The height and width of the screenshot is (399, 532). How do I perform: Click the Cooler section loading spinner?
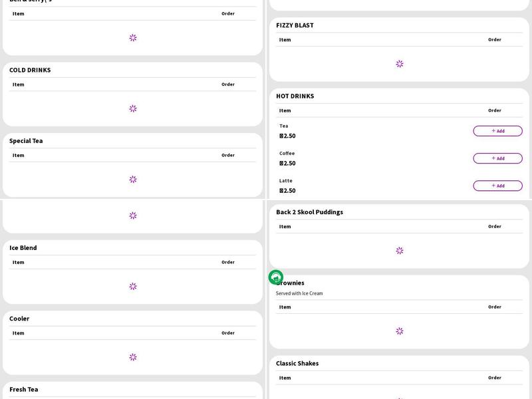coord(133,357)
